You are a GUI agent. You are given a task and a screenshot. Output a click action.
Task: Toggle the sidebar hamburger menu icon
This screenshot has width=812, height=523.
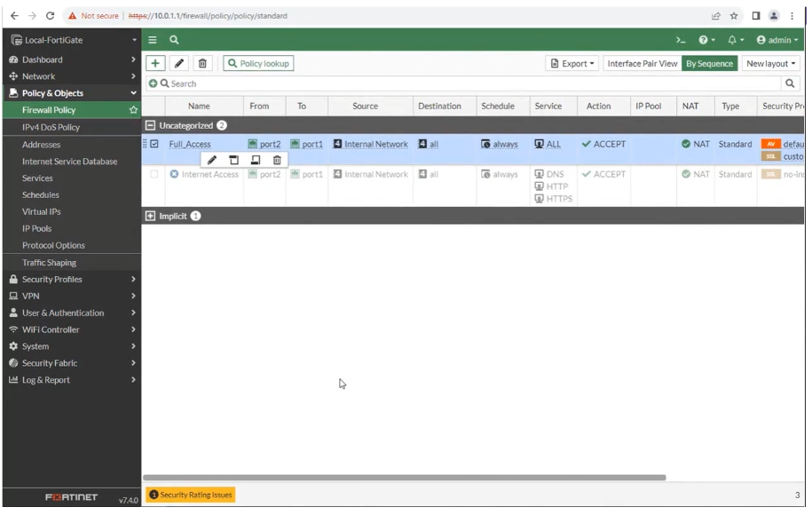click(153, 40)
